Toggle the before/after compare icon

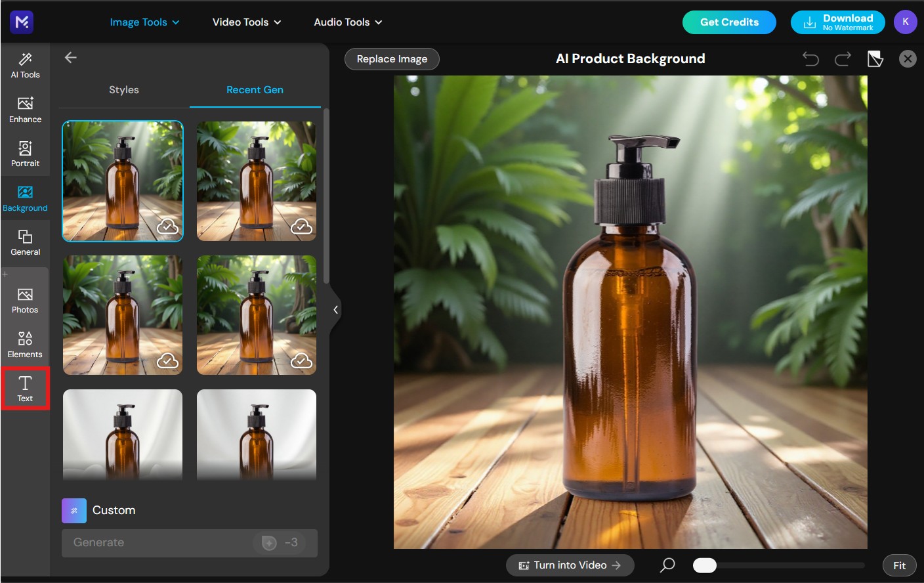click(x=875, y=59)
